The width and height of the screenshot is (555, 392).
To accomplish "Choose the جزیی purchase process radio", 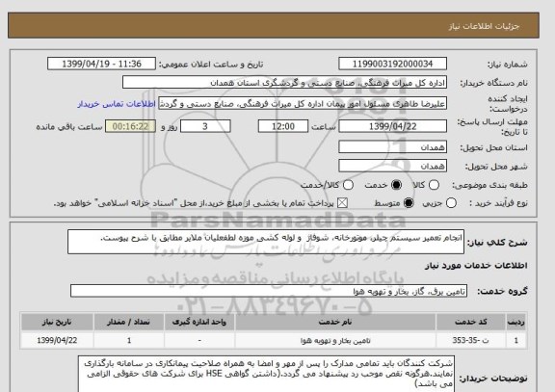I will 451,203.
